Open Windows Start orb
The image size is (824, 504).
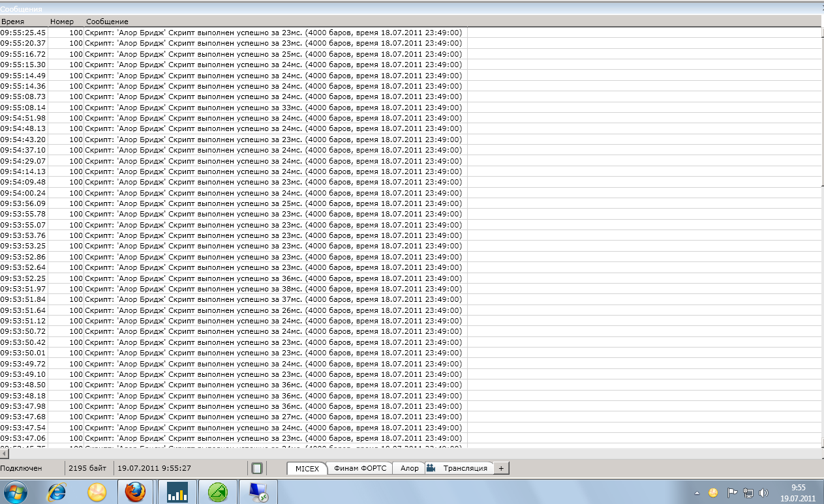coord(16,493)
